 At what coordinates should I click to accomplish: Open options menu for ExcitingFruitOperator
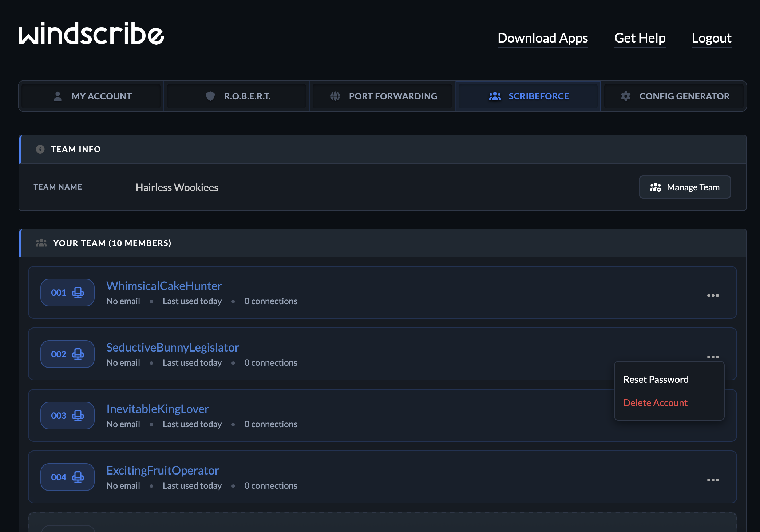[713, 480]
